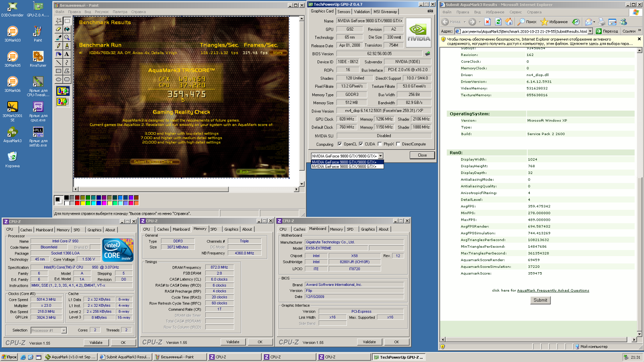The image size is (644, 362).
Task: Select the Magnifier tool in Paint
Action: point(67,37)
